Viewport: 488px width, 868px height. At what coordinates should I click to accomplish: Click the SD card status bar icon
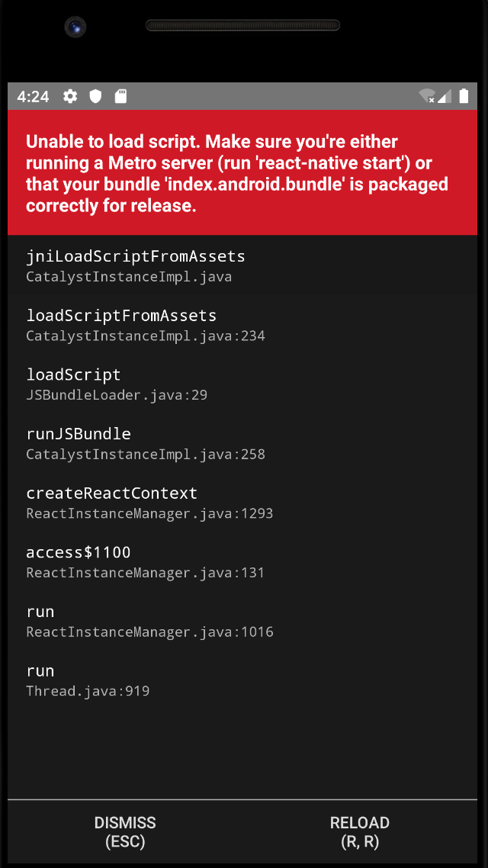120,96
